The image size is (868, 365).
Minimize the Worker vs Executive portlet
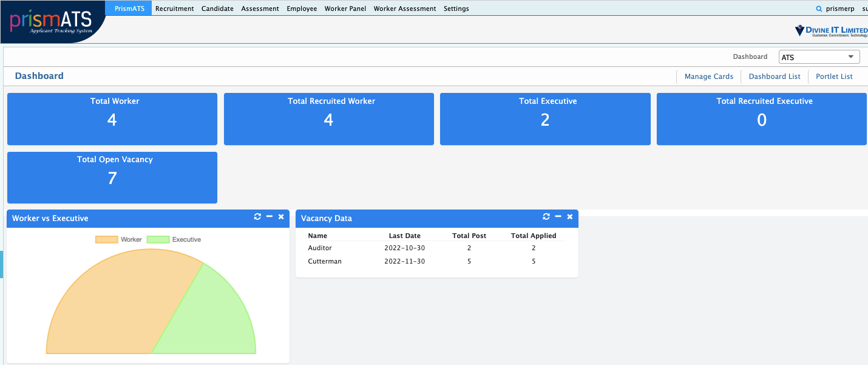coord(270,217)
